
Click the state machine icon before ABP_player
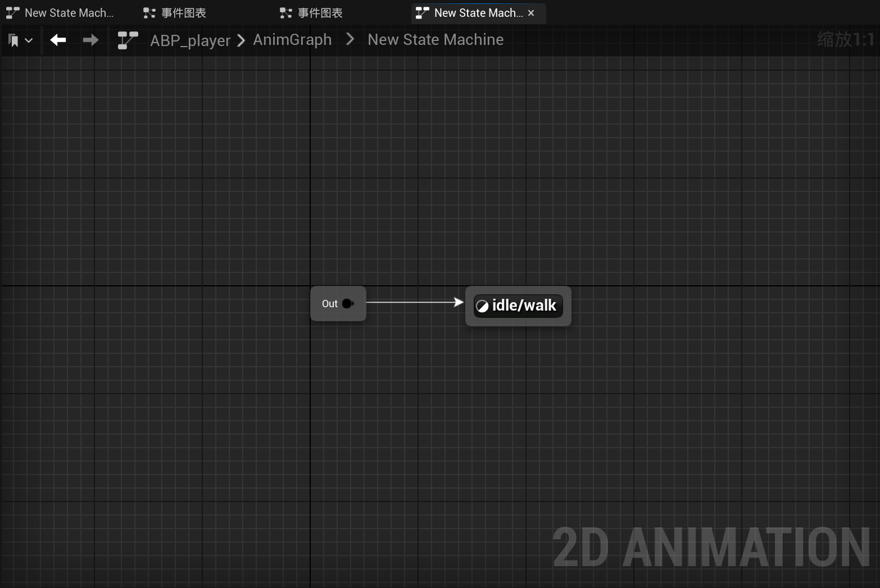pyautogui.click(x=128, y=40)
